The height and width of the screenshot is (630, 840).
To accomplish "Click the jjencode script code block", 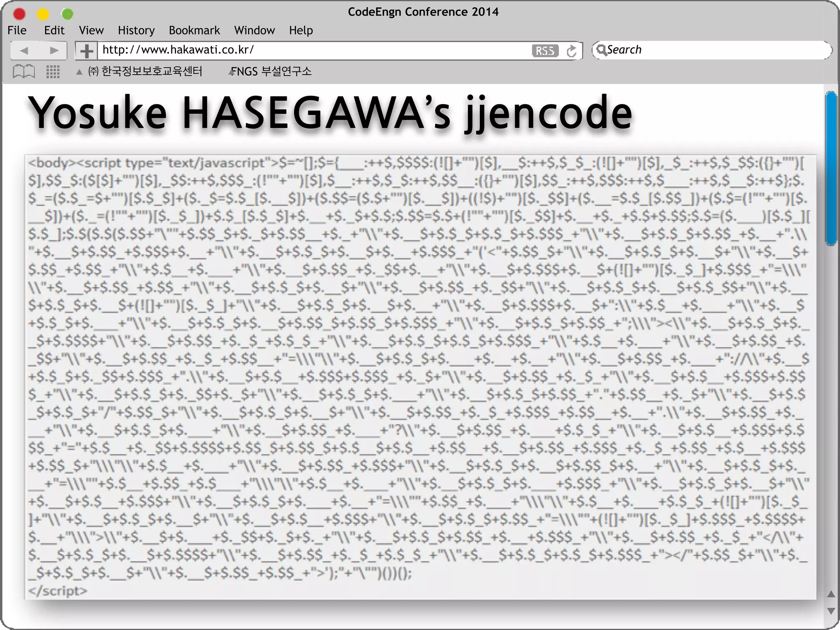I will (x=420, y=377).
